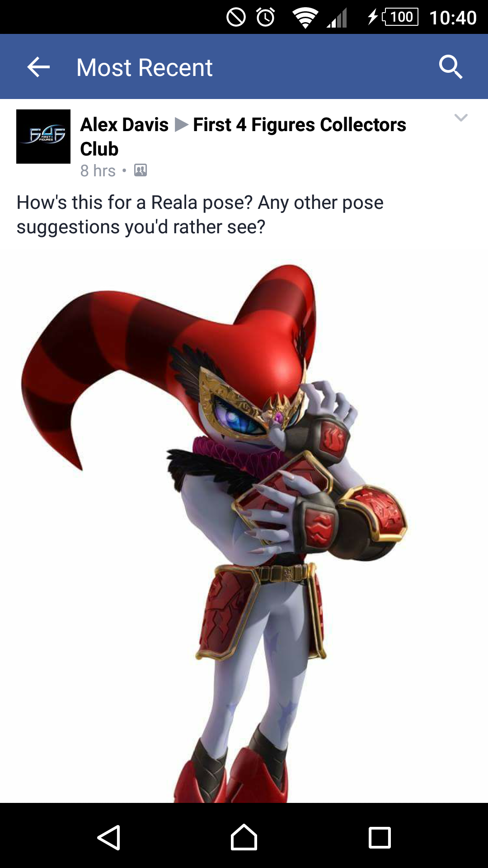Tap the back arrow in header
Screen dimensions: 488x868
pyautogui.click(x=38, y=67)
